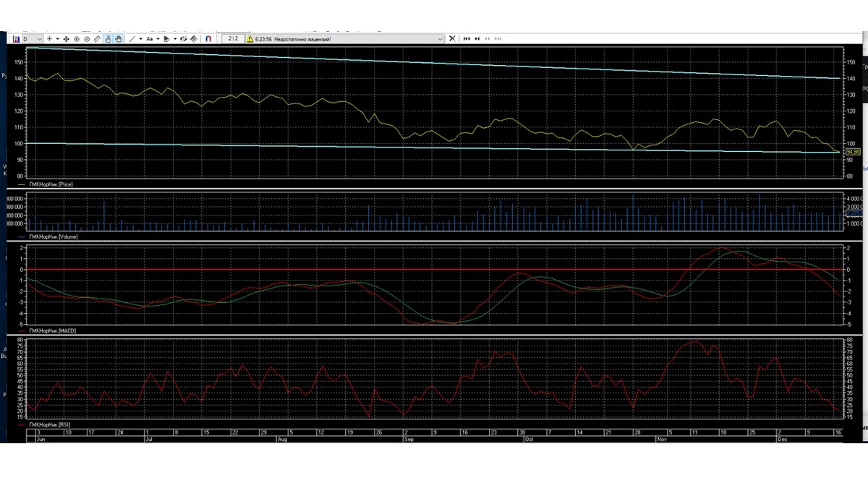Expand the line tool options arrow
Screen dimensions: 868x488
pyautogui.click(x=140, y=38)
